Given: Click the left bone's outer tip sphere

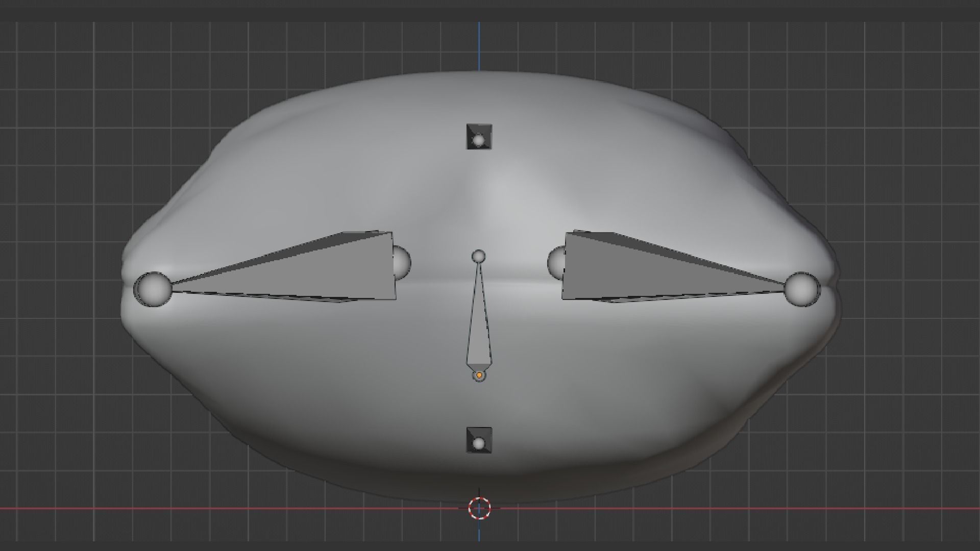Looking at the screenshot, I should (x=153, y=289).
